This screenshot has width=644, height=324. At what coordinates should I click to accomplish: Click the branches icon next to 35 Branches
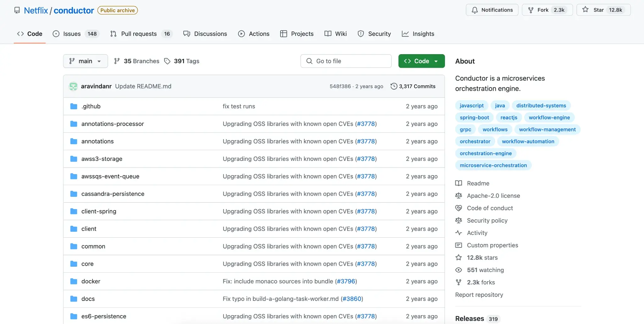pos(117,61)
